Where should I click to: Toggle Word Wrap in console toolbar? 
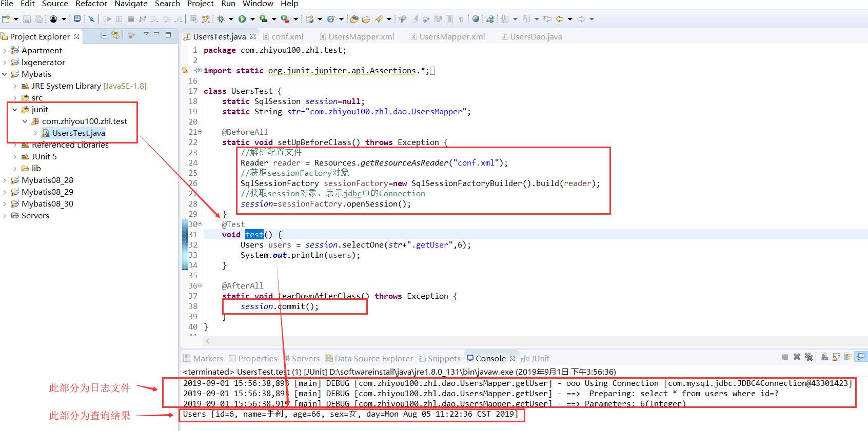848,357
